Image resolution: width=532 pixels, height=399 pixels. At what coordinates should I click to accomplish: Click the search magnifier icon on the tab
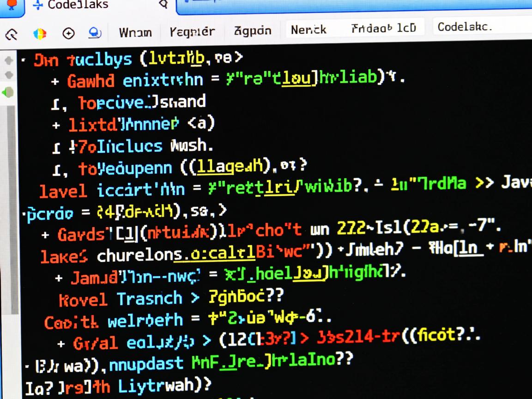point(162,4)
